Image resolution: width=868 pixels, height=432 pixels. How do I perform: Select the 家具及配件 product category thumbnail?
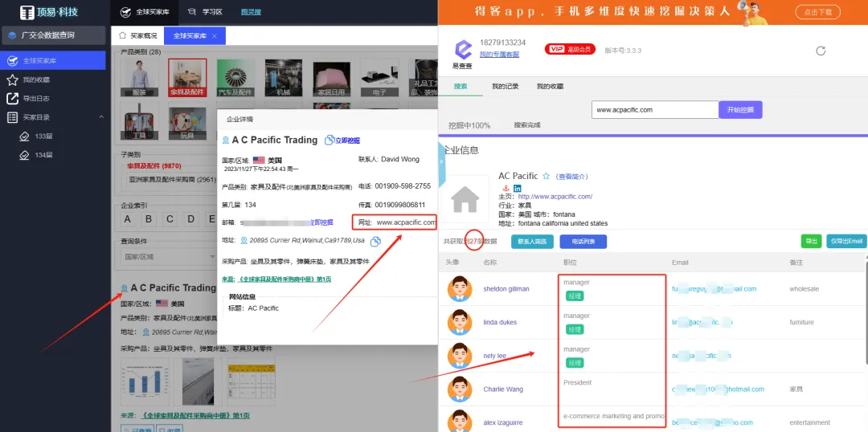tap(187, 78)
